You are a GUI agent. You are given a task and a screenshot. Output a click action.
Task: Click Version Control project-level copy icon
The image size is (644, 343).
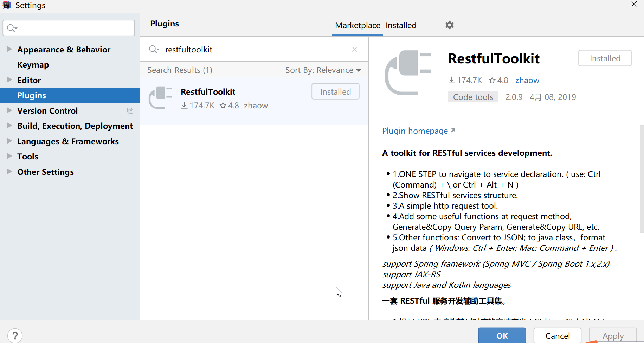coord(130,111)
